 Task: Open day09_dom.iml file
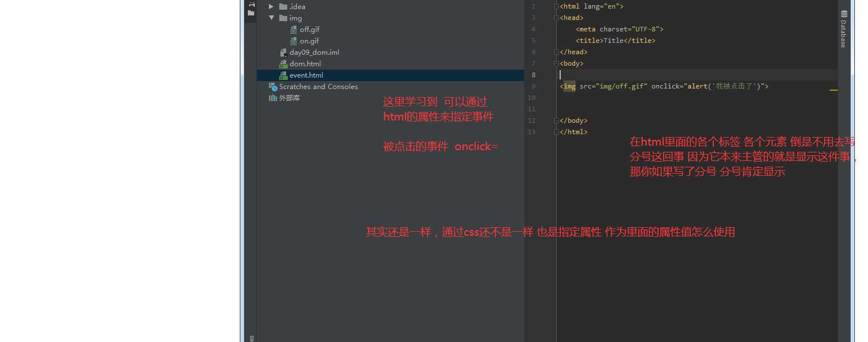pyautogui.click(x=309, y=52)
